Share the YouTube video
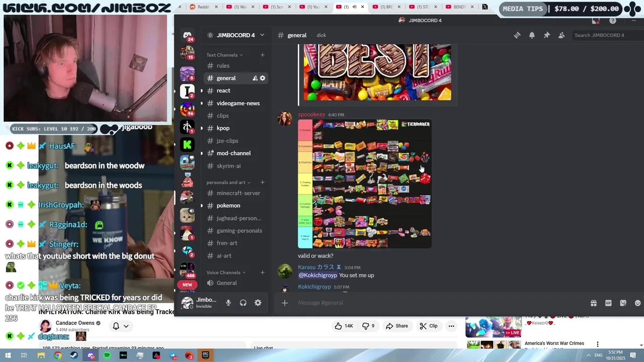 coord(397,326)
